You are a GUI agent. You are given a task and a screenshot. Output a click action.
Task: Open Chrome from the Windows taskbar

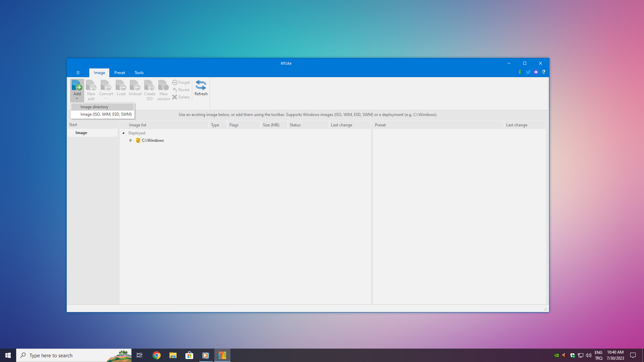point(157,355)
